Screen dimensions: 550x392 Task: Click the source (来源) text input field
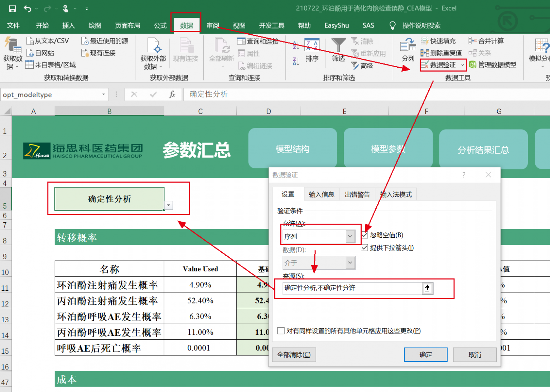coord(352,288)
